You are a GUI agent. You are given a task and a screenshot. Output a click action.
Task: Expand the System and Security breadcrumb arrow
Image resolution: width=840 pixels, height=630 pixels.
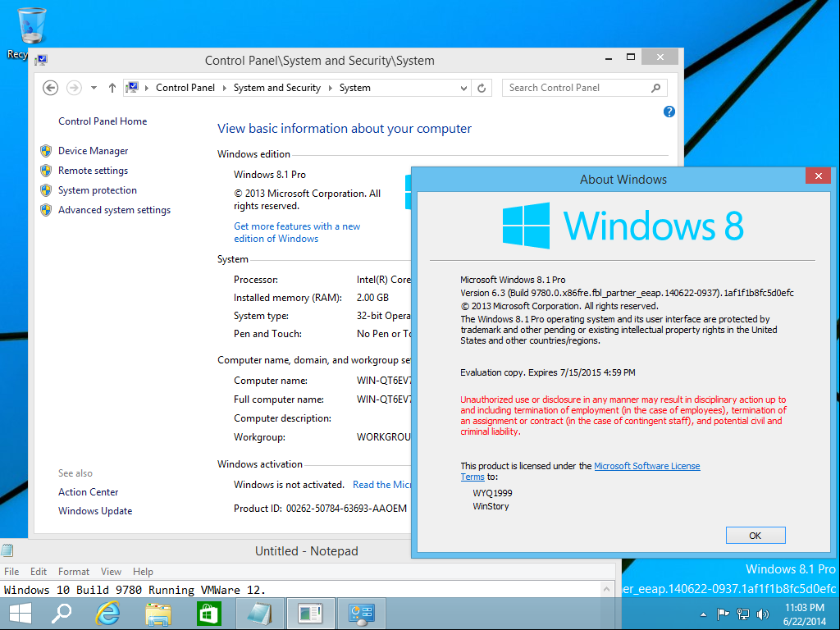point(330,88)
